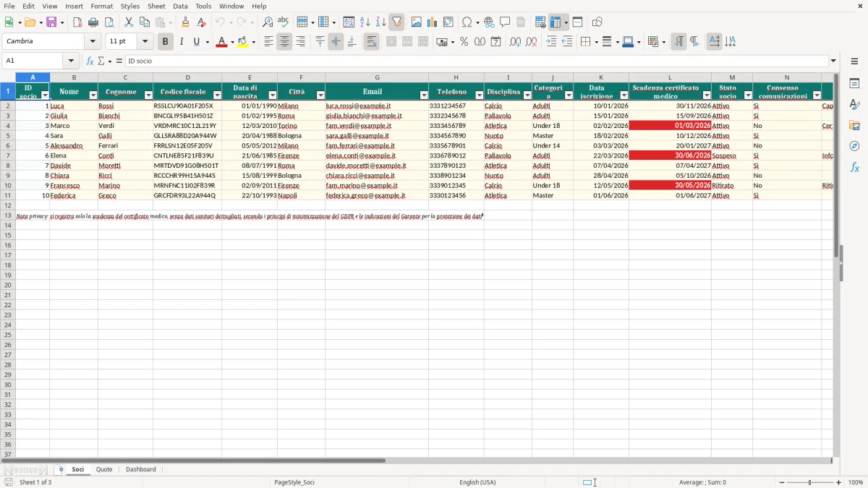The width and height of the screenshot is (868, 488).
Task: Open the Function Wizard next to formula bar
Action: (90, 61)
